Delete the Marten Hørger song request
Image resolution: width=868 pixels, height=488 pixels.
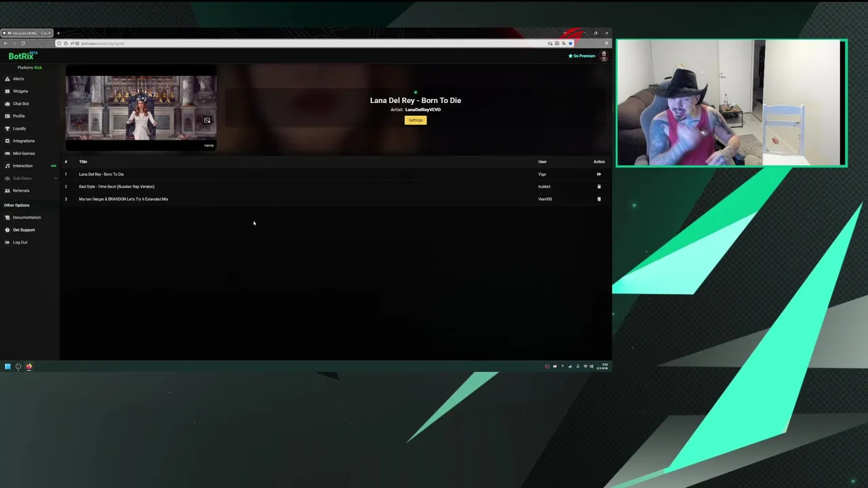[x=599, y=199]
